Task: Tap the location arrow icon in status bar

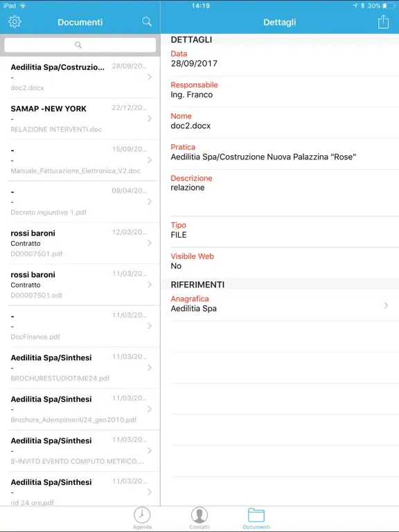Action: [355, 6]
